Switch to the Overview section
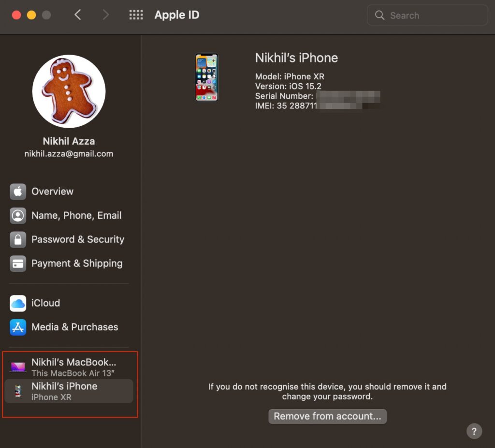 click(x=52, y=191)
